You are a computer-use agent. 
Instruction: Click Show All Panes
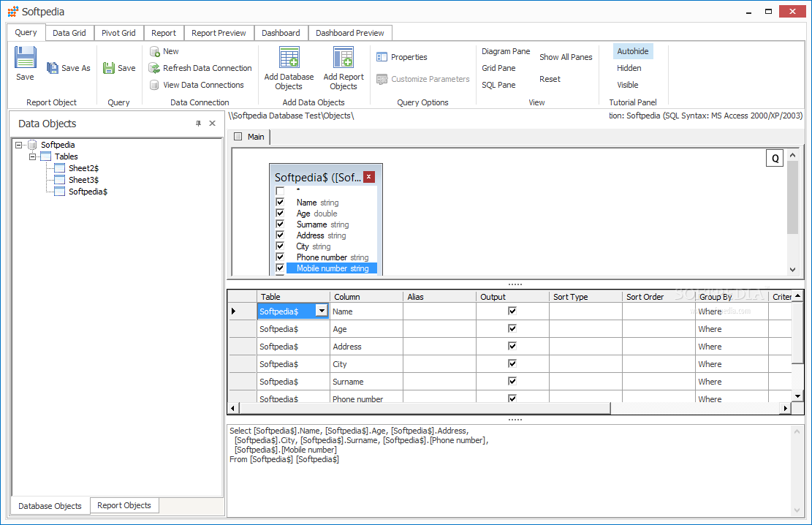(x=566, y=57)
